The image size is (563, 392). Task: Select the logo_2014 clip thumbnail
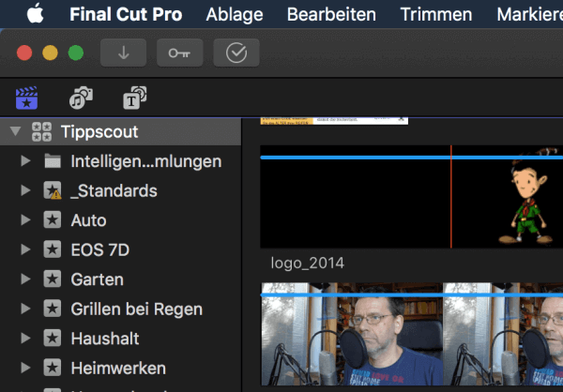(412, 197)
